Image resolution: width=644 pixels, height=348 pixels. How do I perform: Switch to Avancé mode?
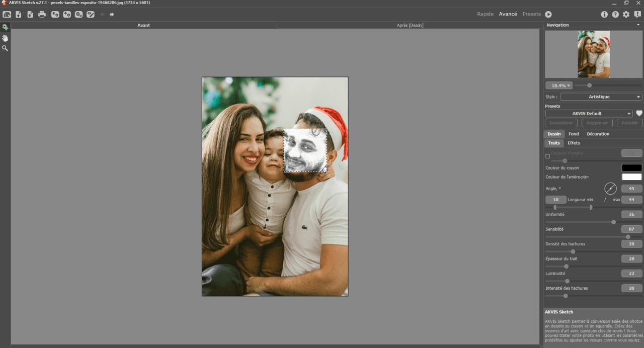click(x=508, y=14)
